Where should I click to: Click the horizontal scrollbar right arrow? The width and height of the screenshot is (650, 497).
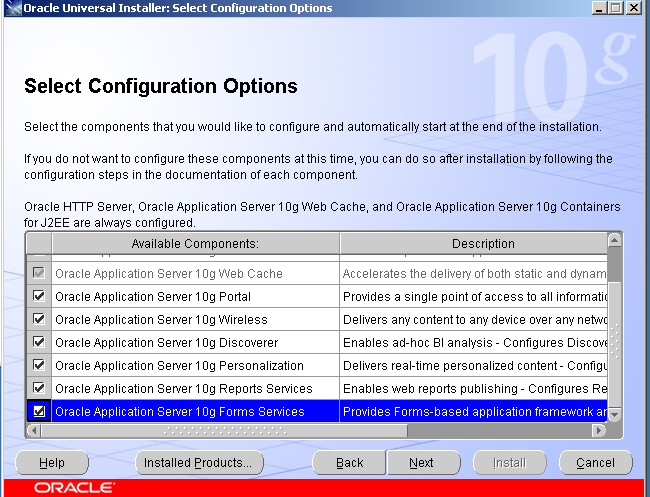[599, 430]
